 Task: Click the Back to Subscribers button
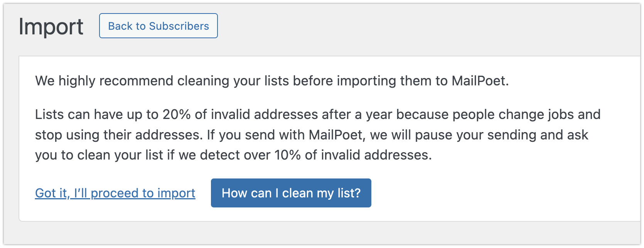click(158, 26)
